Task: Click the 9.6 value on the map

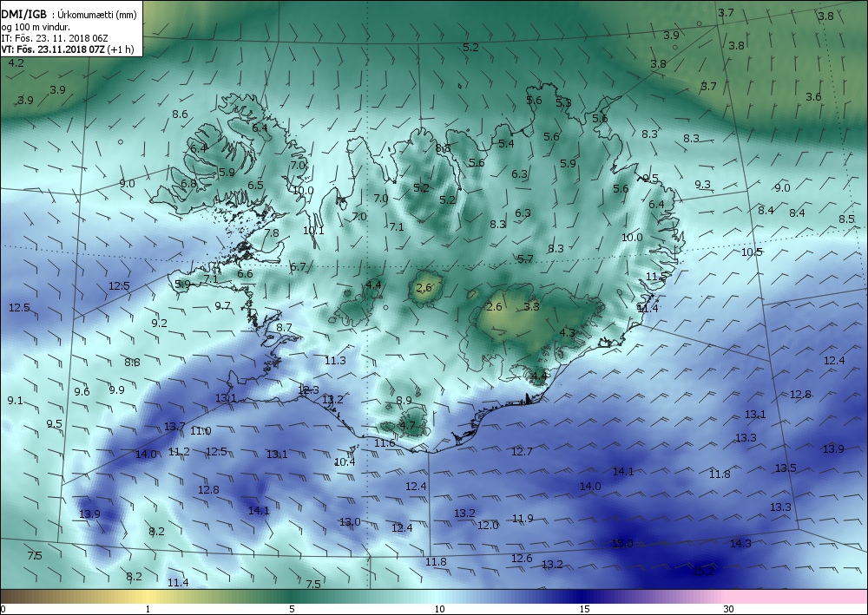Action: 82,392
